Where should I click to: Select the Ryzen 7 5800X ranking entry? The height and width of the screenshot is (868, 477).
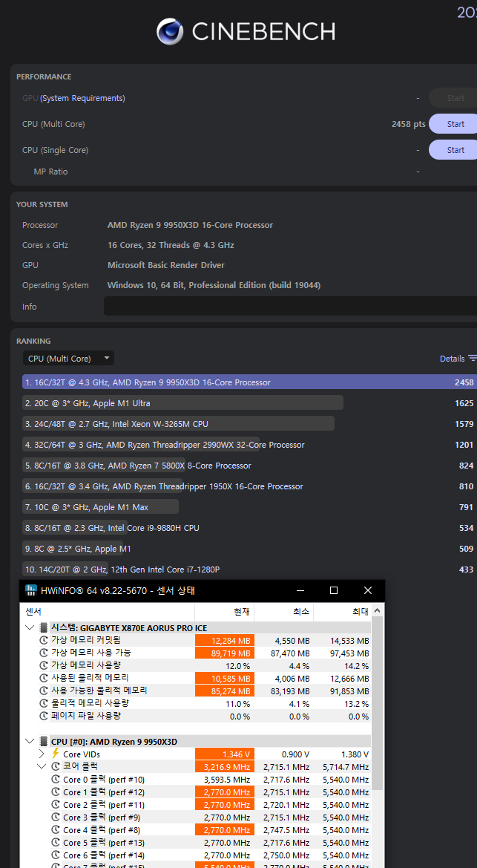[249, 466]
